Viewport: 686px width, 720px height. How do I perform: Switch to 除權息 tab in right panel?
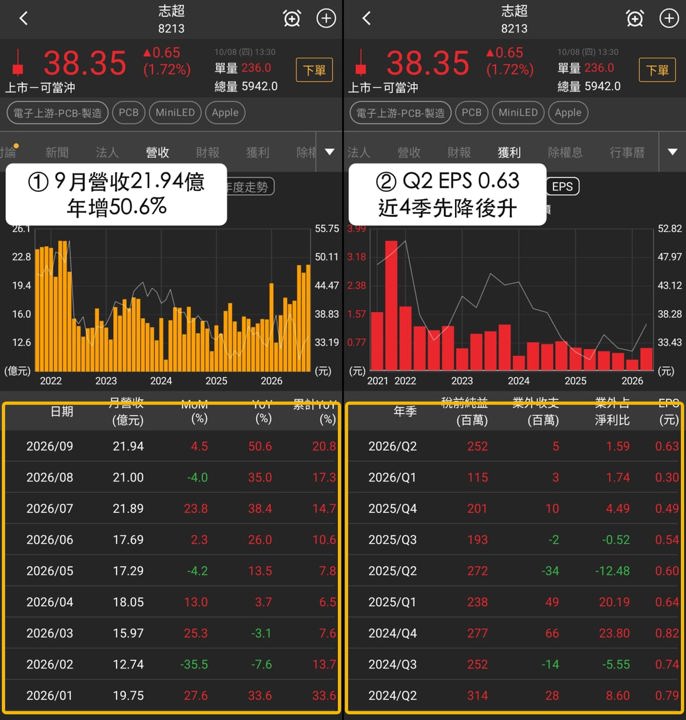(565, 152)
